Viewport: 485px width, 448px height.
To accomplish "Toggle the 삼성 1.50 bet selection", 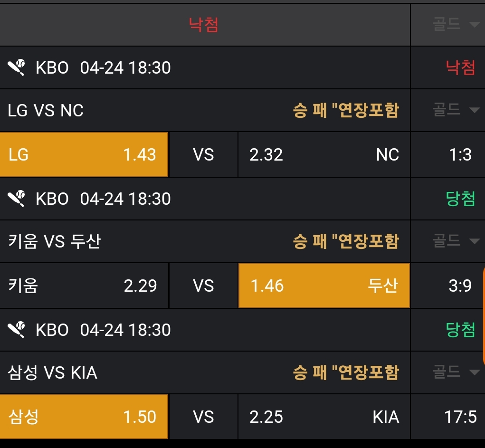I will 84,417.
